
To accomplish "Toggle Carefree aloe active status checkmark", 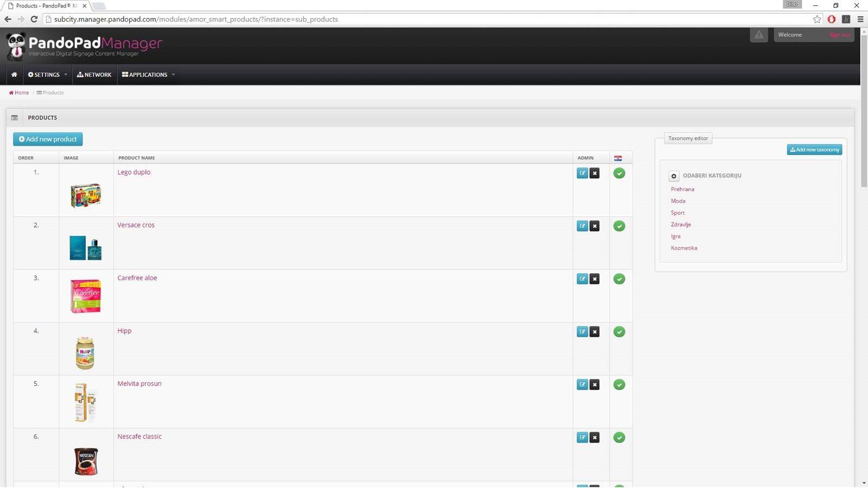I will [x=619, y=279].
